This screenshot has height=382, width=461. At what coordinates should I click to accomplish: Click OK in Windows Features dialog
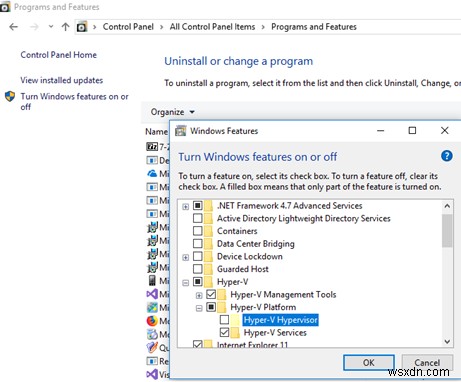coord(369,362)
